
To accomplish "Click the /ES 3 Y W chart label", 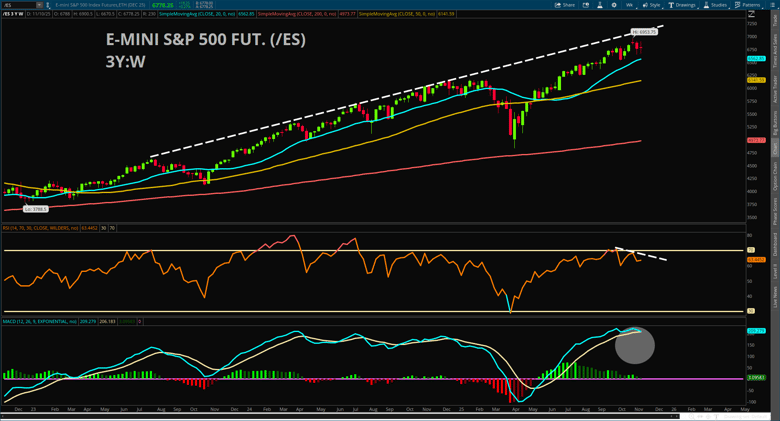I will (13, 14).
